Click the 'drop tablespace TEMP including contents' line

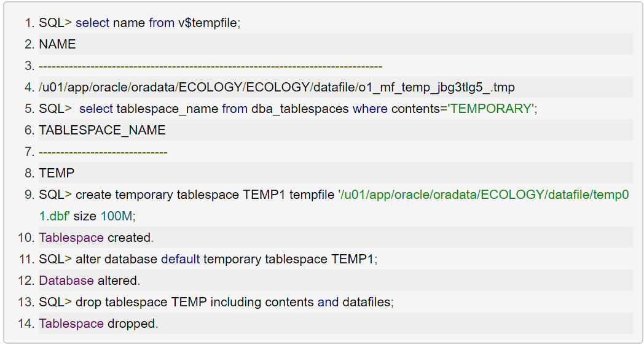[x=216, y=302]
